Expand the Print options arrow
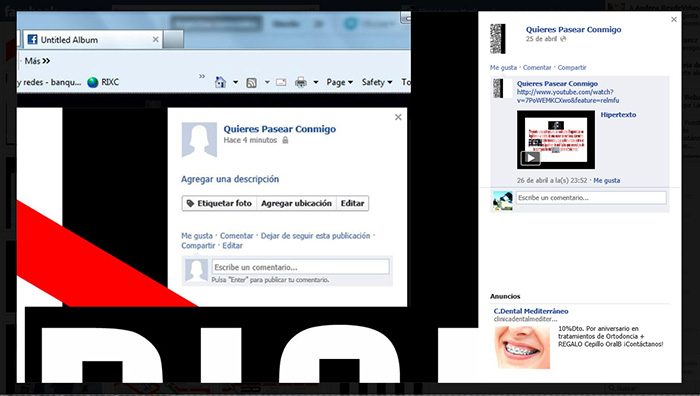Image resolution: width=700 pixels, height=396 pixels. [x=316, y=82]
